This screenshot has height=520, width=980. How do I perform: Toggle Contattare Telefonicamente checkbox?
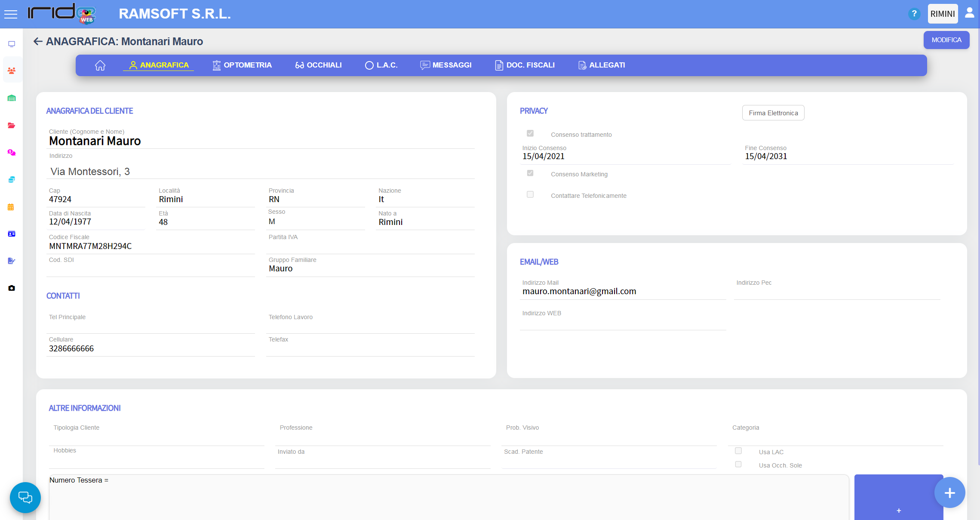coord(530,194)
